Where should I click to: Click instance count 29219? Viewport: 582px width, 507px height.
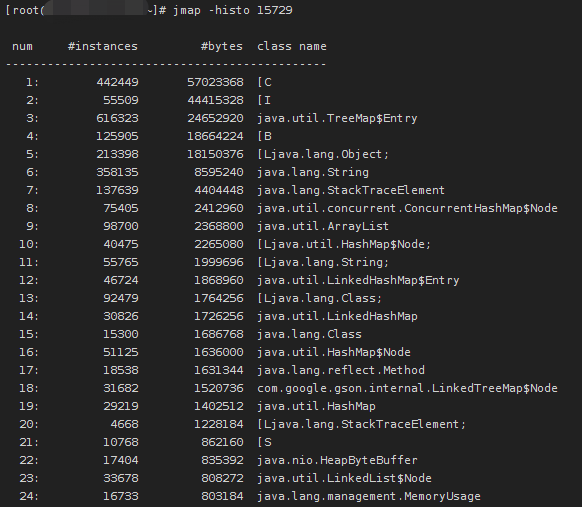coord(121,406)
